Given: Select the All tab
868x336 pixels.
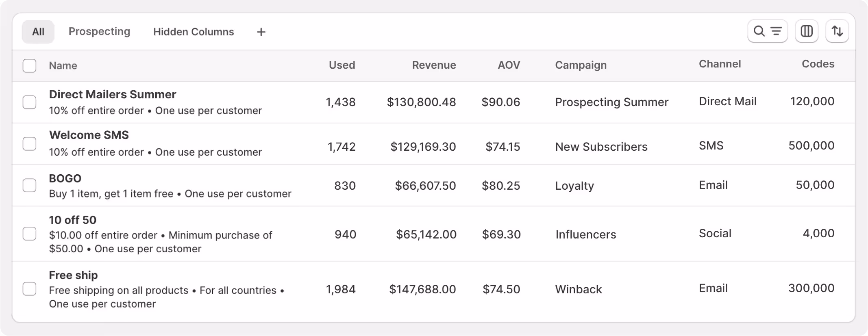Looking at the screenshot, I should [x=38, y=32].
